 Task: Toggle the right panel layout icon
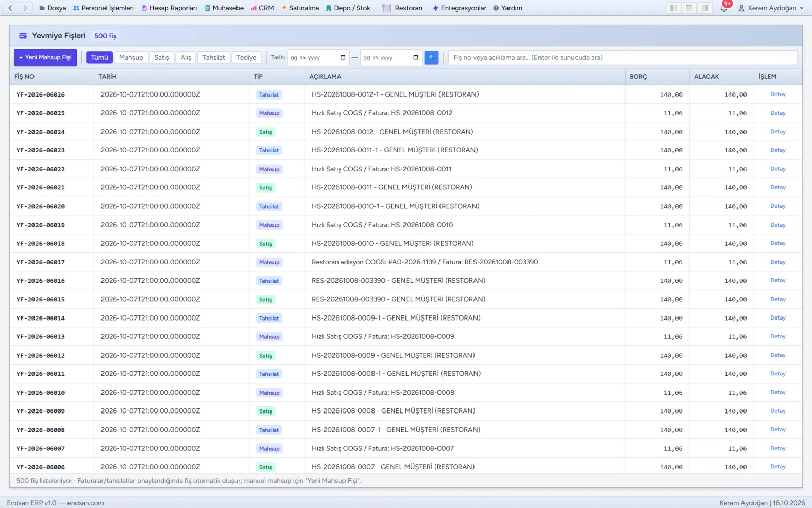point(705,8)
